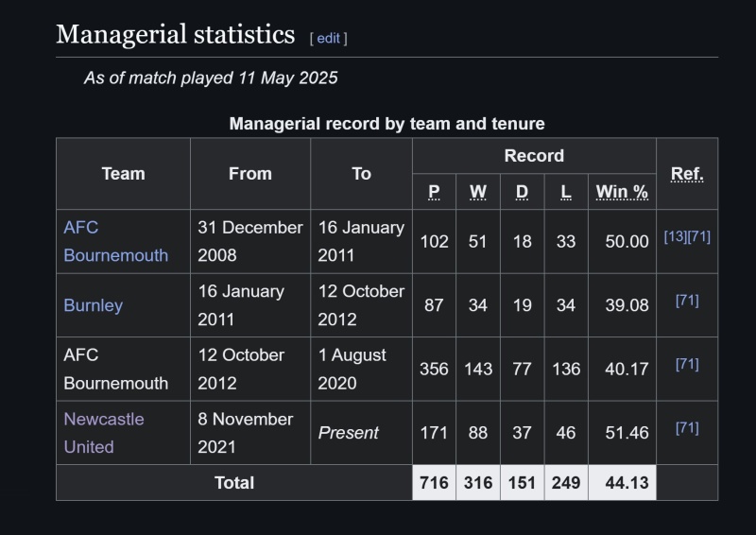Viewport: 756px width, 535px height.
Task: Open reference [71] in the Newcastle United row
Action: [x=687, y=428]
